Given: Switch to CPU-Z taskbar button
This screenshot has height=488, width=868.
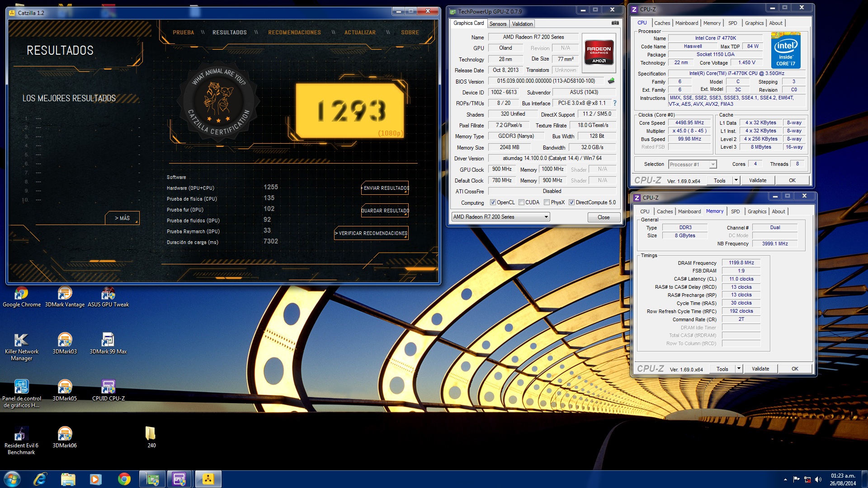Looking at the screenshot, I should (180, 479).
